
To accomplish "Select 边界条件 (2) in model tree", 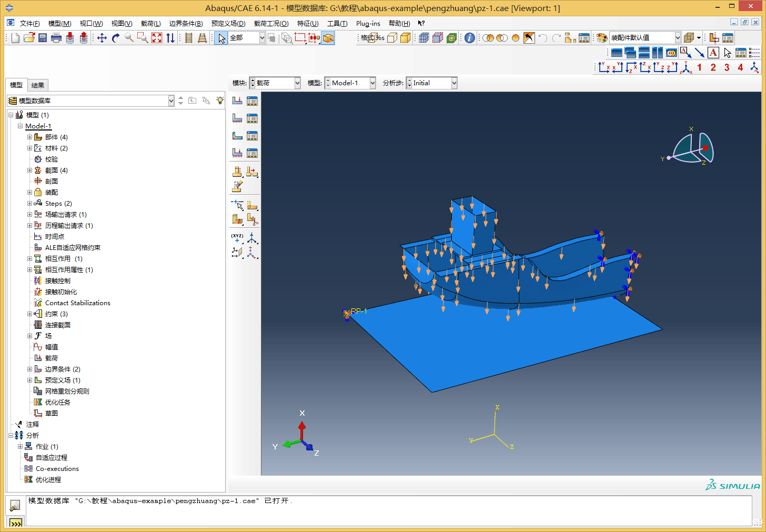I will click(x=62, y=369).
